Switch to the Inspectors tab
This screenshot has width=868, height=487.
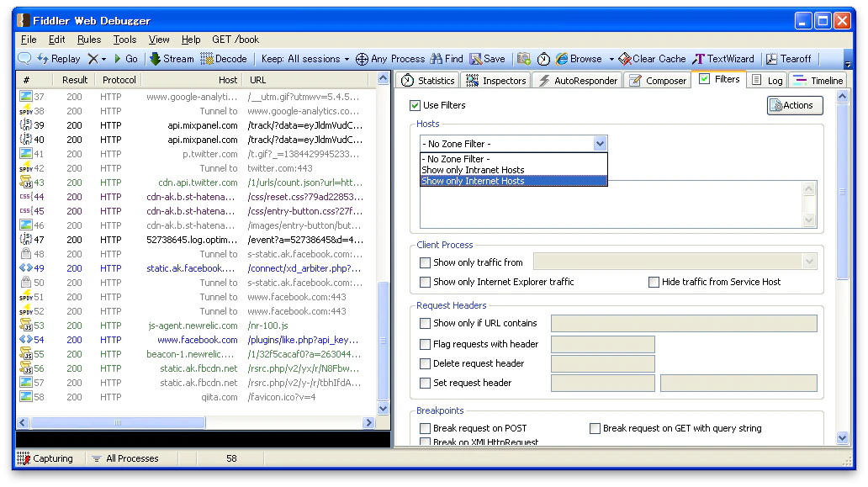point(496,80)
